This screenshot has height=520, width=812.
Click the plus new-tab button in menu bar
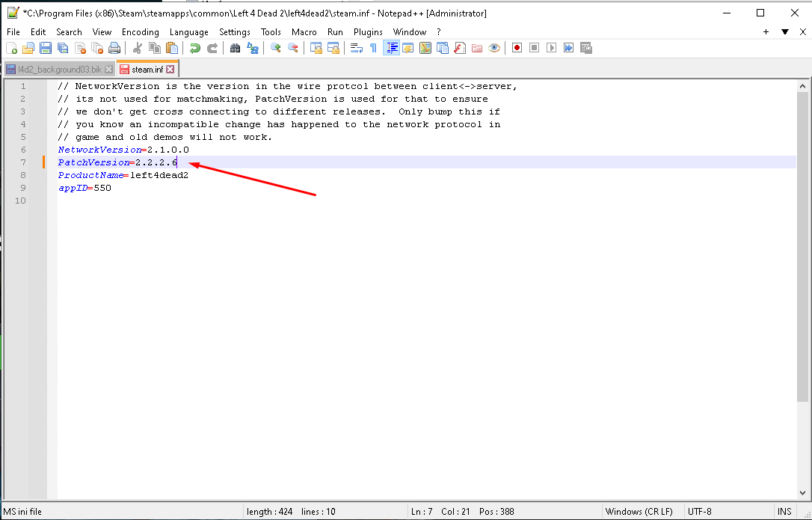click(x=766, y=32)
